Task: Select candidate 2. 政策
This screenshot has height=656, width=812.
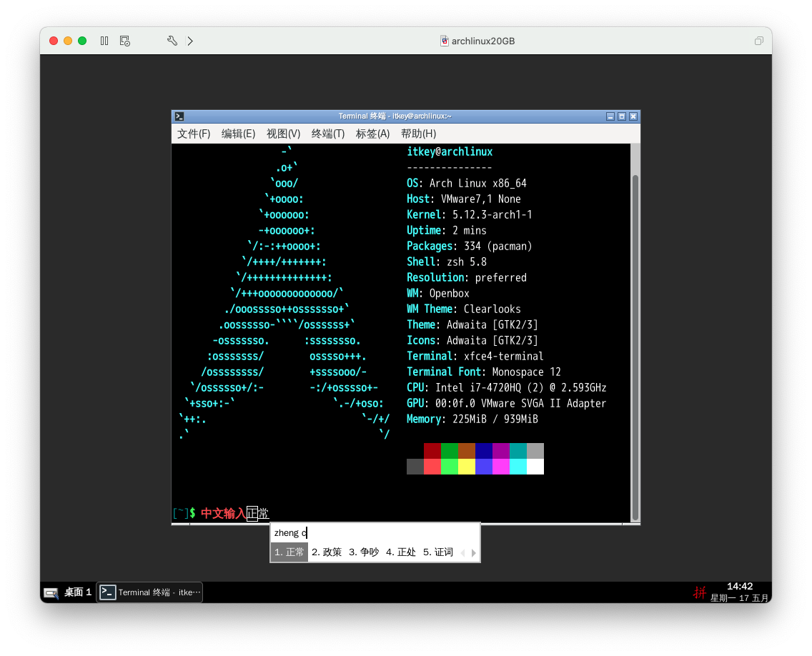Action: tap(327, 552)
